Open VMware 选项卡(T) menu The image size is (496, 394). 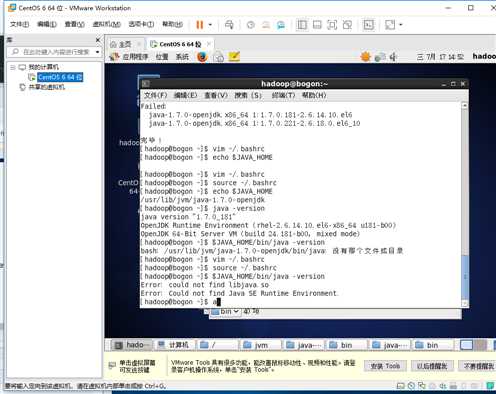[x=141, y=24]
